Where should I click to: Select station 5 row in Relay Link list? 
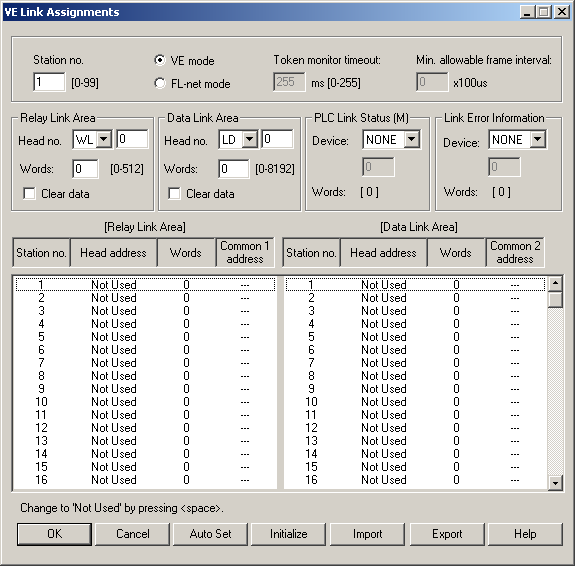coord(145,337)
